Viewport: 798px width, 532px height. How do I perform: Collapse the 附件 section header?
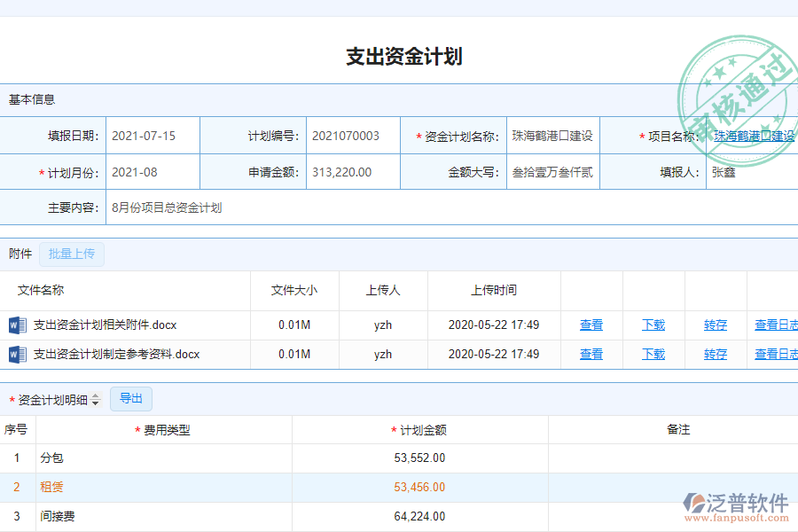tap(20, 254)
